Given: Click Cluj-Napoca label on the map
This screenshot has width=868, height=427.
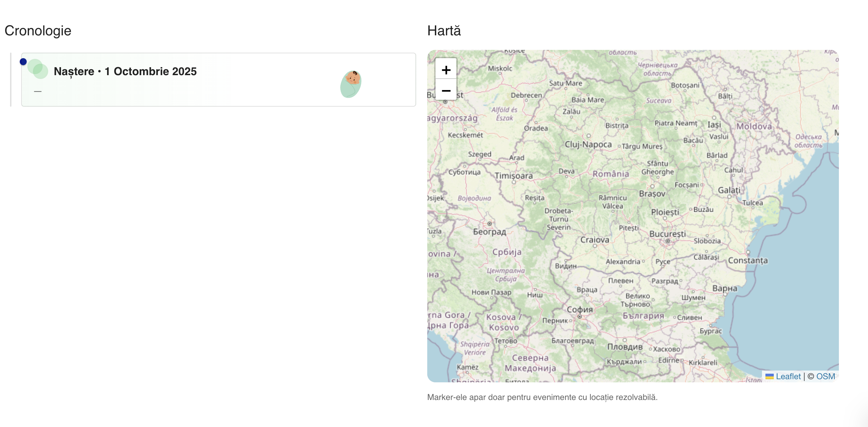Looking at the screenshot, I should [588, 144].
